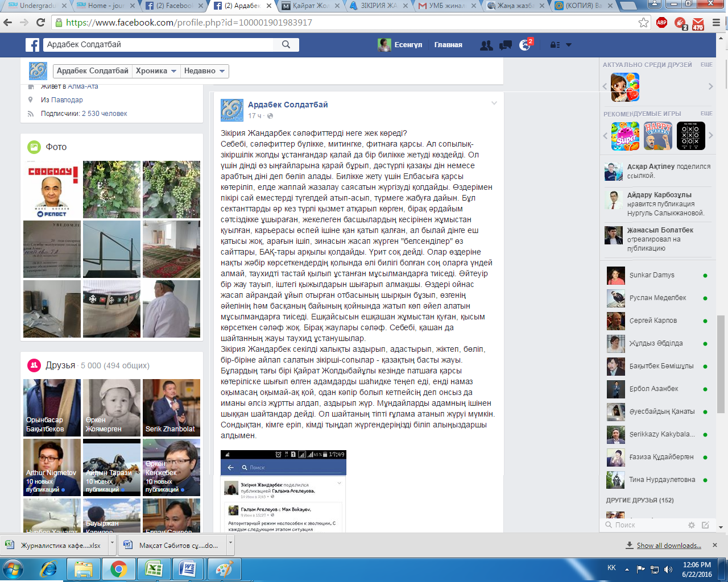Open chat with Сергей Карпов

657,321
